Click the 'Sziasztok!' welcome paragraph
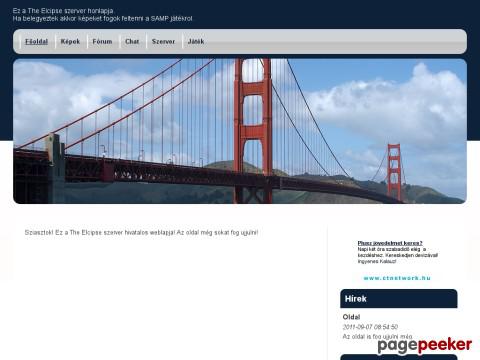This screenshot has height=360, width=480. click(x=141, y=232)
